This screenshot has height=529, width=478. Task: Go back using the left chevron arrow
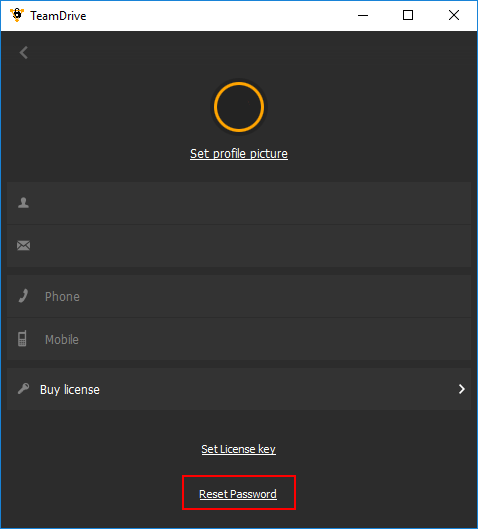pos(24,52)
